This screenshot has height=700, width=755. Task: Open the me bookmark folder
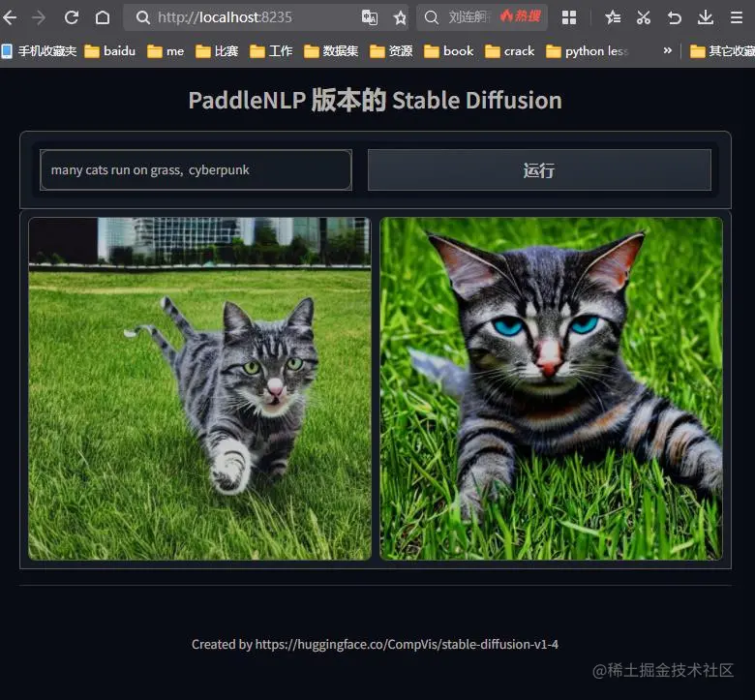(x=166, y=51)
